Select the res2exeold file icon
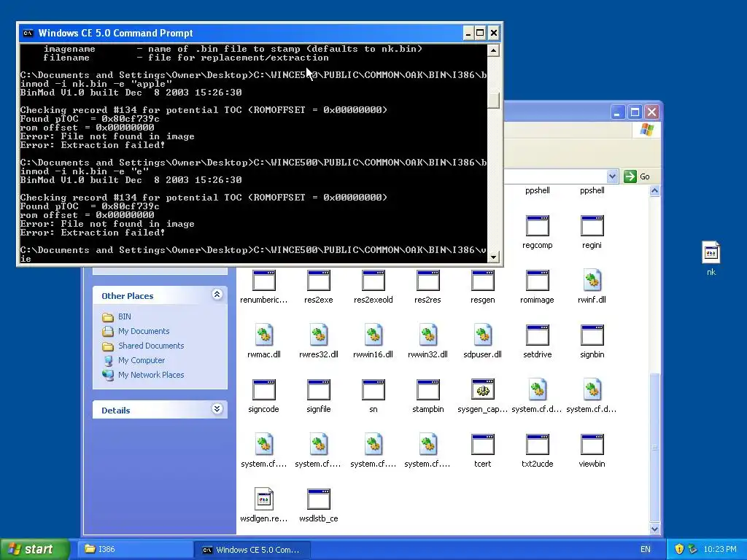This screenshot has height=560, width=747. click(373, 281)
